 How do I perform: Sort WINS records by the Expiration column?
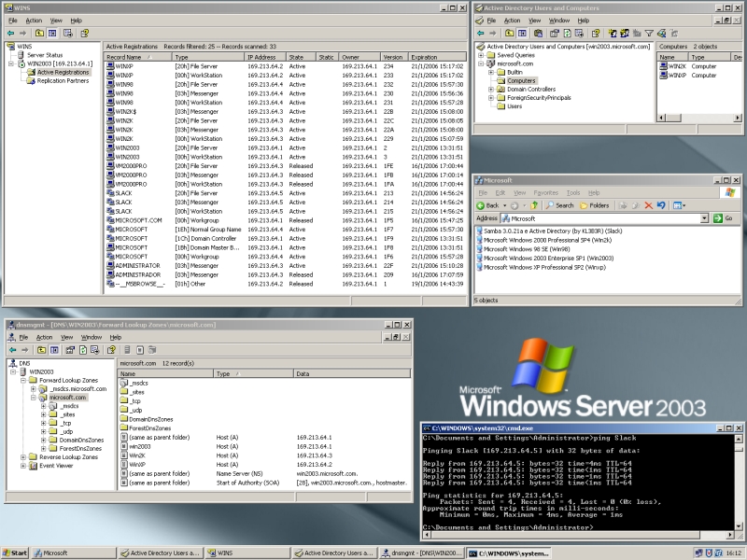438,57
